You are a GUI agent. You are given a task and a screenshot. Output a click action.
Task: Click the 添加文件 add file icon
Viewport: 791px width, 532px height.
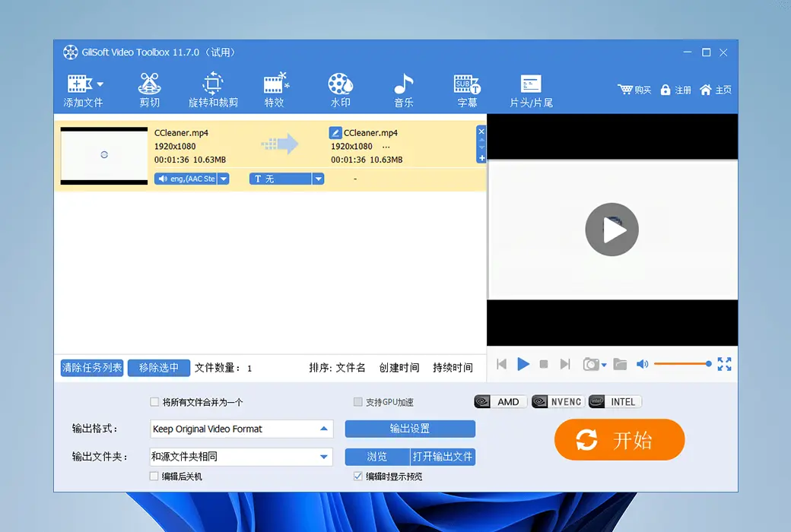click(x=80, y=84)
